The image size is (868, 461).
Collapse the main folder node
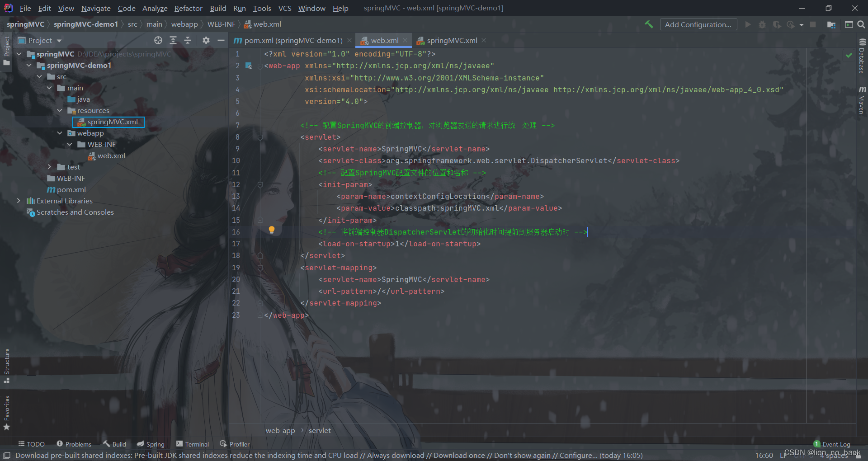point(49,88)
